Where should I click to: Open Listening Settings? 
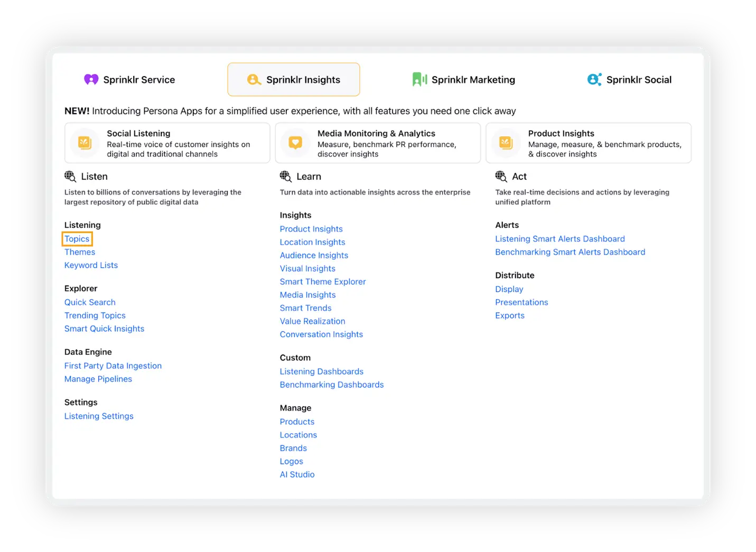99,416
